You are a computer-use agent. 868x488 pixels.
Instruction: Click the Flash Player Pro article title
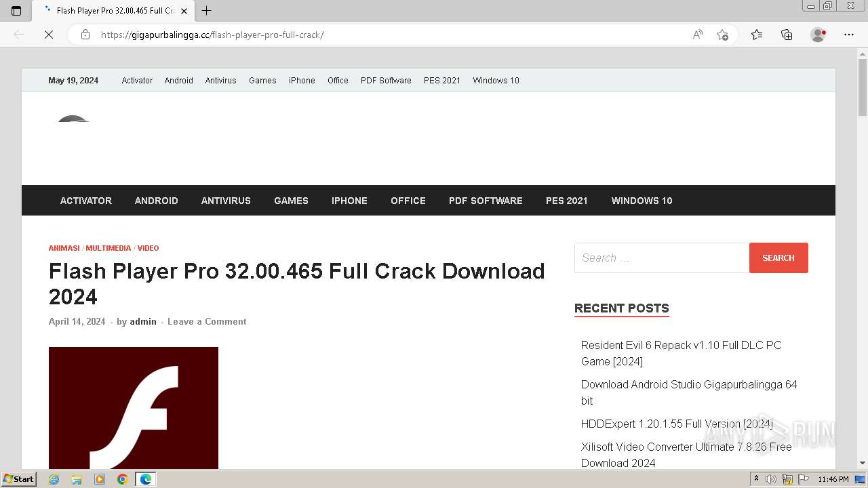297,283
